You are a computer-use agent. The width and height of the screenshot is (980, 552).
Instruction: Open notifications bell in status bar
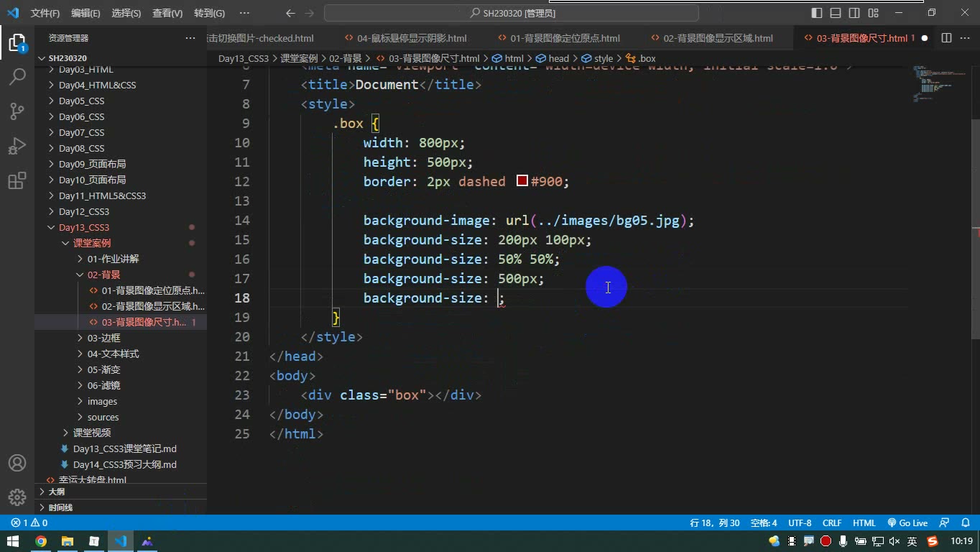tap(965, 523)
